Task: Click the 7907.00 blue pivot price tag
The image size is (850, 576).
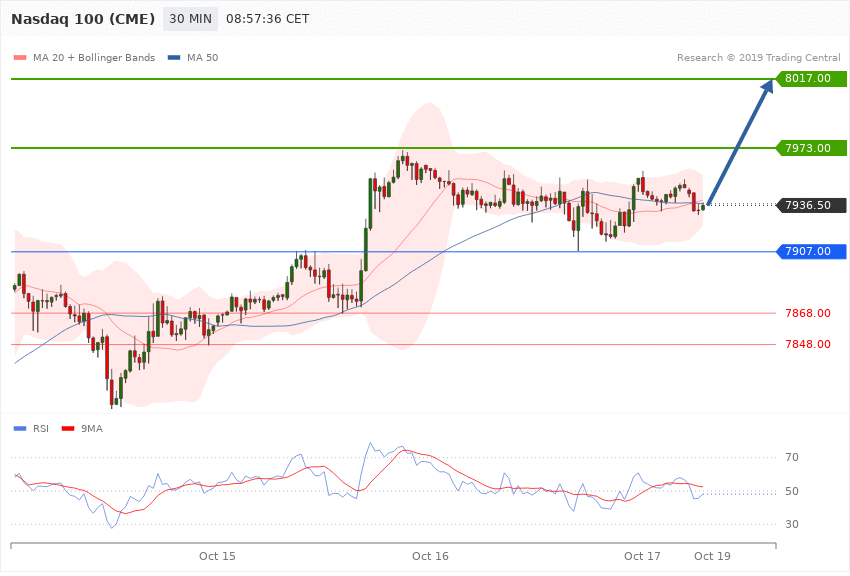Action: coord(812,251)
